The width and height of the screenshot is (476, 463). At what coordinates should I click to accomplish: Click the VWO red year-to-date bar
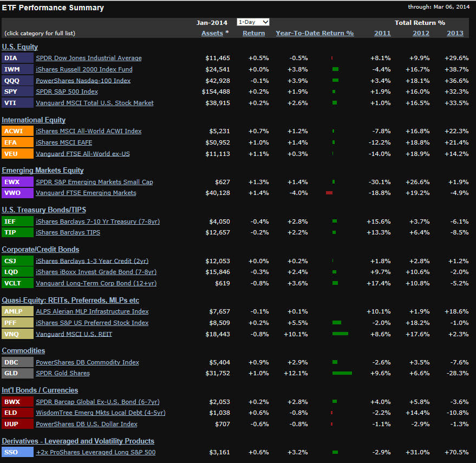(x=329, y=193)
